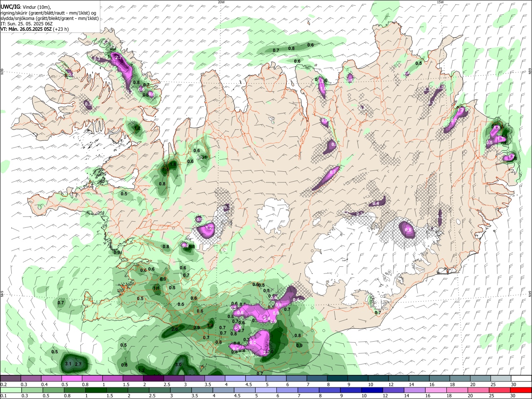Click the plum snow swatch labeled 0.3
Viewport: 532px width, 399px height.
click(31, 379)
